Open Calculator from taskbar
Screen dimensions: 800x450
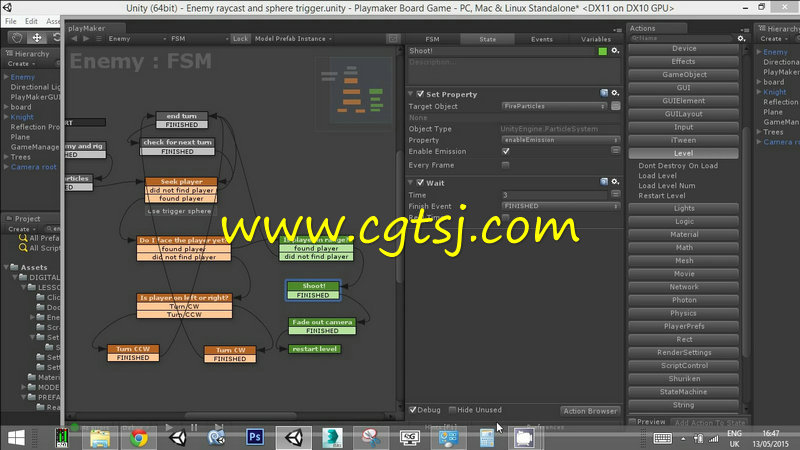point(487,438)
